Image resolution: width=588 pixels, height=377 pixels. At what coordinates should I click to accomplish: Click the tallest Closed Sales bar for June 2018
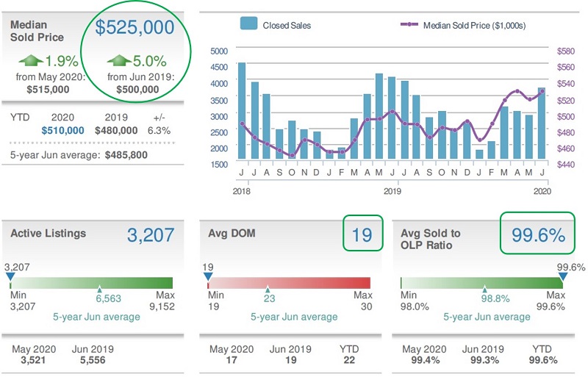242,110
